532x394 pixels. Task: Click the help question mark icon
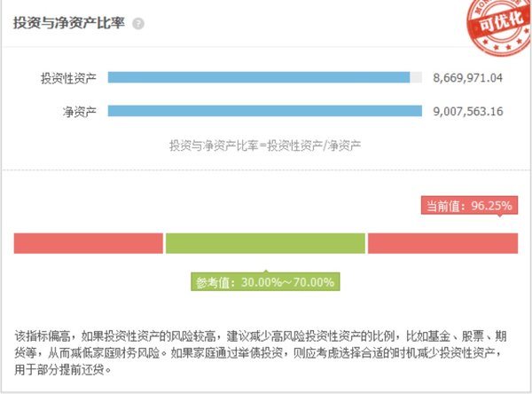click(138, 24)
